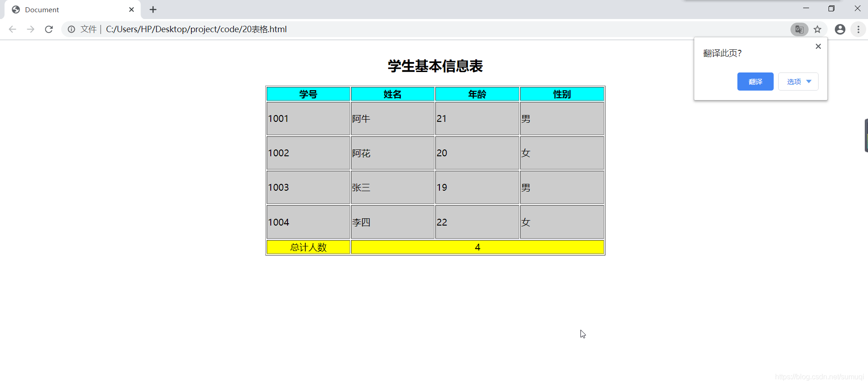This screenshot has width=868, height=385.
Task: Click the 翻译此页? prompt text
Action: [722, 53]
